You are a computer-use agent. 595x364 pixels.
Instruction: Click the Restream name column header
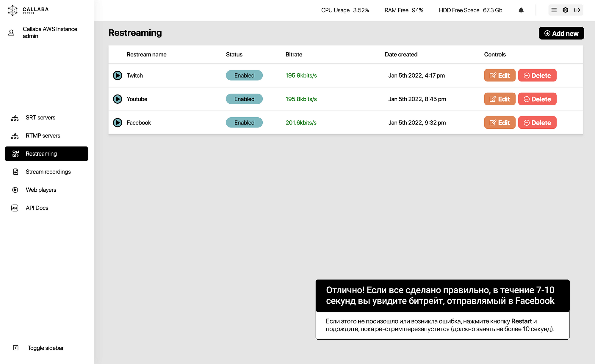146,54
